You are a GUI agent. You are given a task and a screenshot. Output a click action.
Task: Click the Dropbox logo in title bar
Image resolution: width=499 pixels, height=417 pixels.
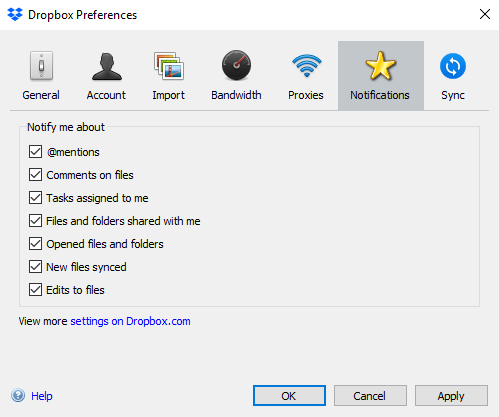(x=15, y=15)
